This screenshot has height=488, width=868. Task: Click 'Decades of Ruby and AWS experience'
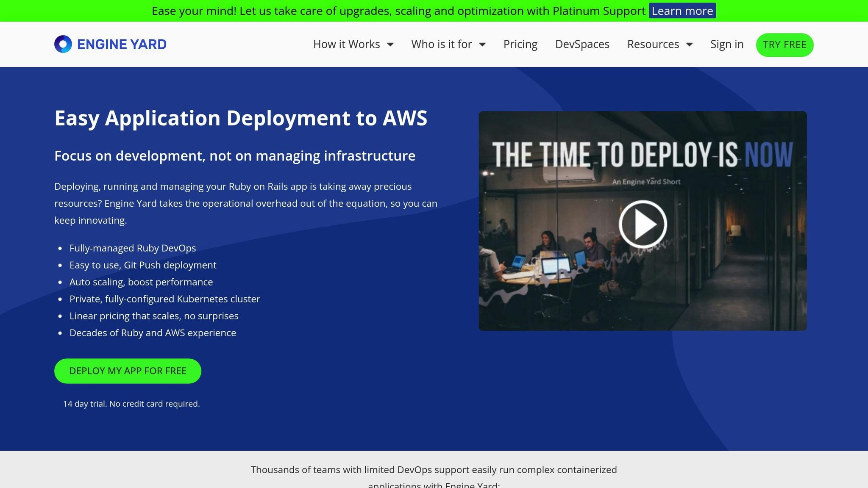(x=153, y=333)
